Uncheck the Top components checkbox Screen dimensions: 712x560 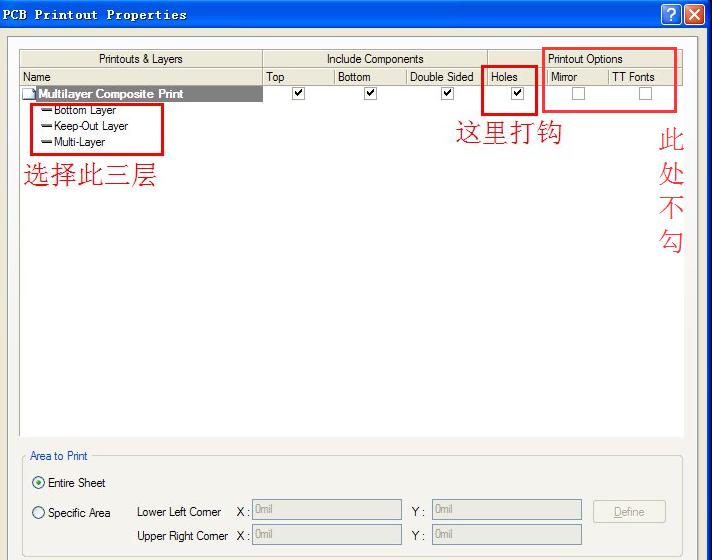pos(297,94)
